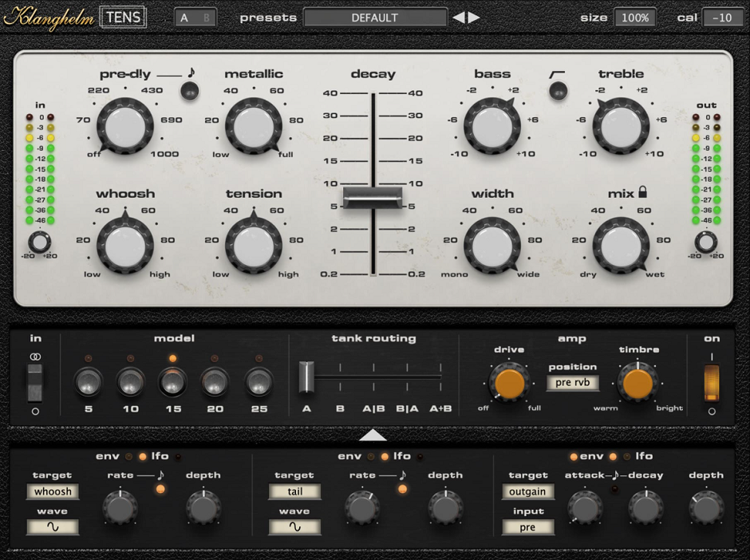Click the amp timbre knob
The height and width of the screenshot is (560, 750).
[637, 383]
